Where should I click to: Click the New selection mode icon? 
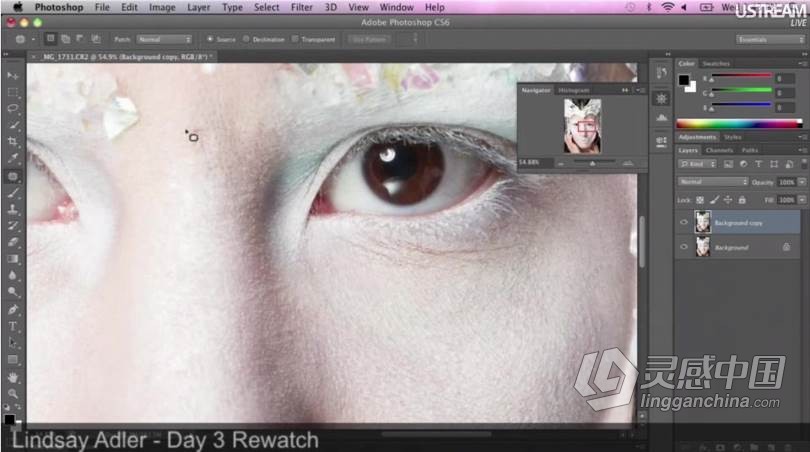pyautogui.click(x=50, y=39)
